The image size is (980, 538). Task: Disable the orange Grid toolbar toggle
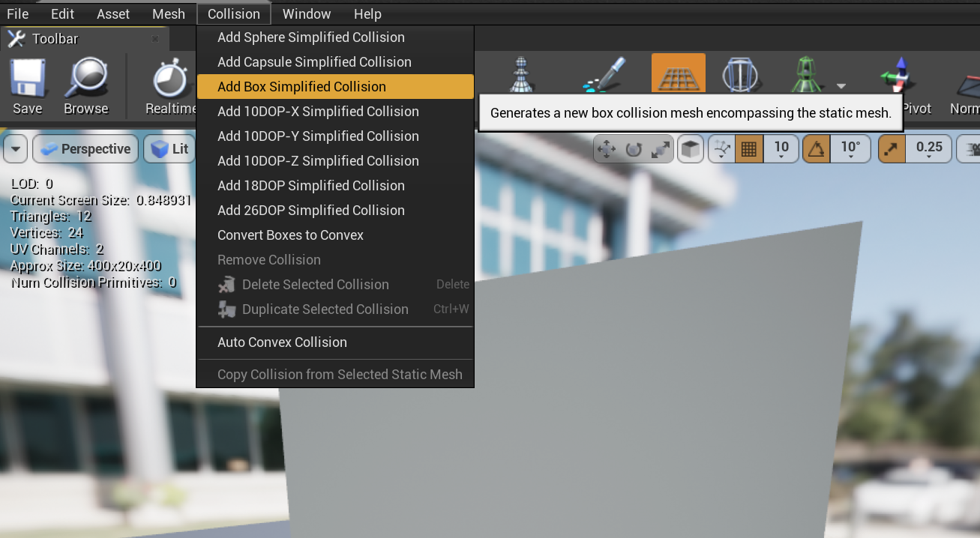coord(678,75)
